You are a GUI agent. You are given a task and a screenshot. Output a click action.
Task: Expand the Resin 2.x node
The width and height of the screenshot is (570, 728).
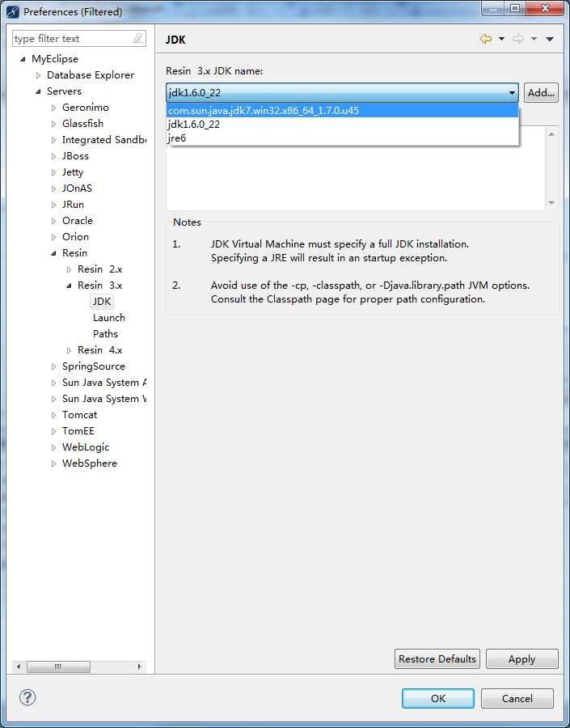coord(70,269)
